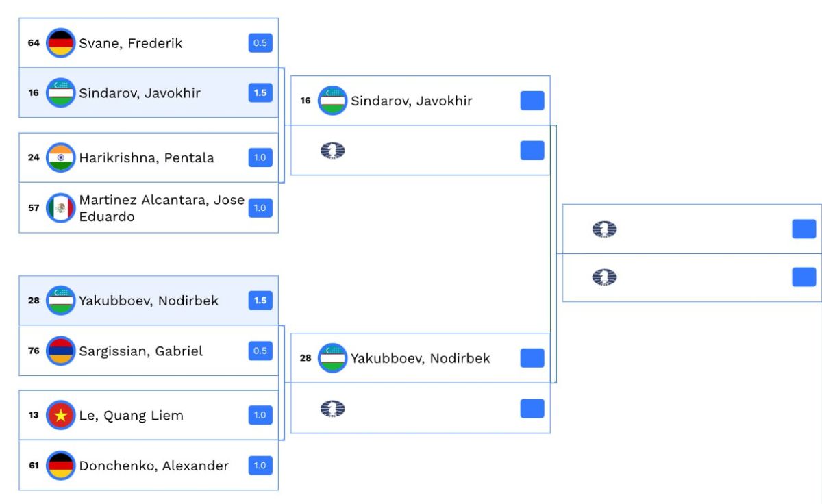Open Harikrishna, Pentala player name
Viewport: 822px width, 504px height.
(x=147, y=157)
